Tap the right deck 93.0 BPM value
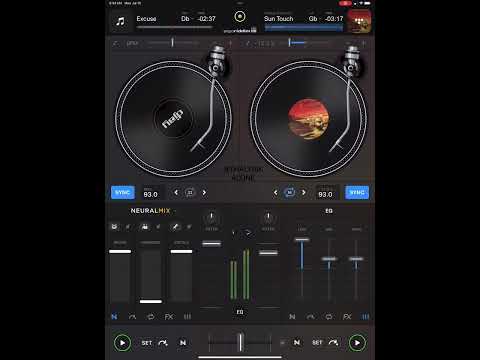Screen dimensions: 480x360 [325, 193]
